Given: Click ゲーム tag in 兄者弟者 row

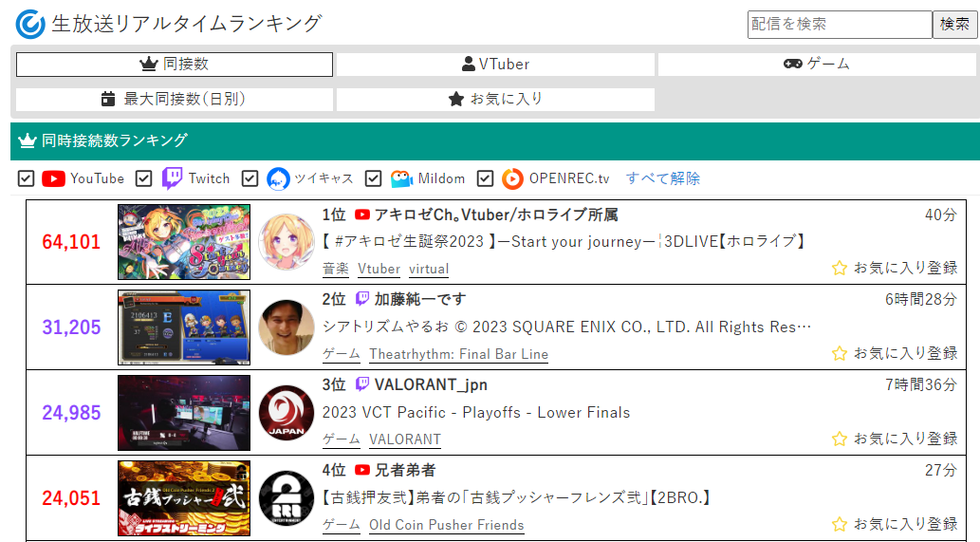Looking at the screenshot, I should (x=342, y=525).
